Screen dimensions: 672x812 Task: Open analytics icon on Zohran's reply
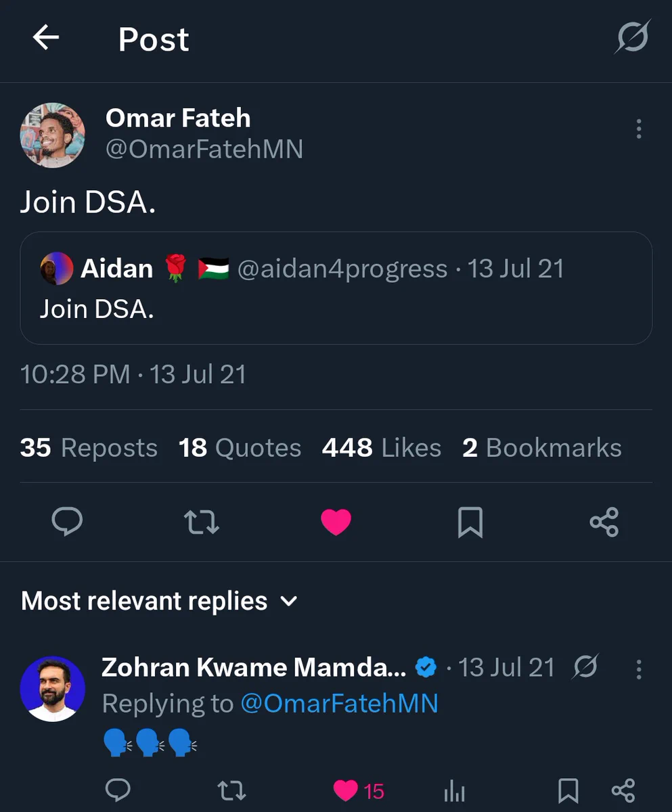point(454,790)
